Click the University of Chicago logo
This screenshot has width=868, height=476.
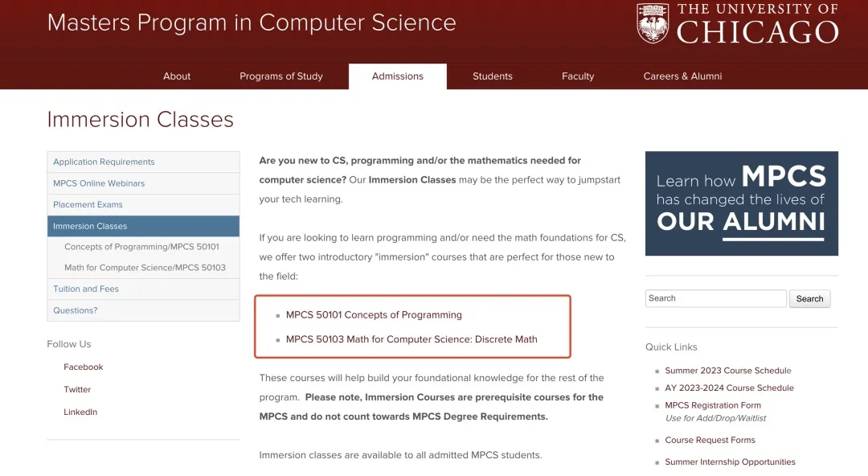pyautogui.click(x=737, y=23)
